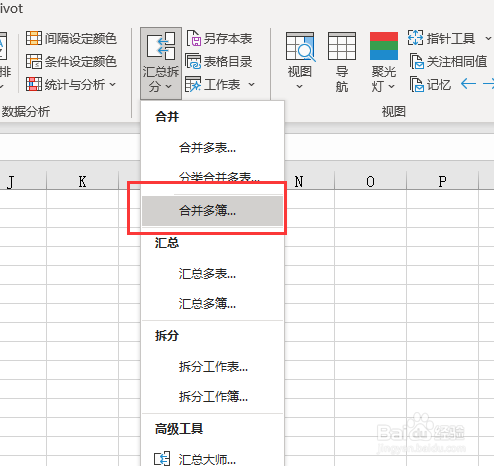Expand the 汇总拆分 dropdown arrow
494x466 pixels.
pos(169,87)
